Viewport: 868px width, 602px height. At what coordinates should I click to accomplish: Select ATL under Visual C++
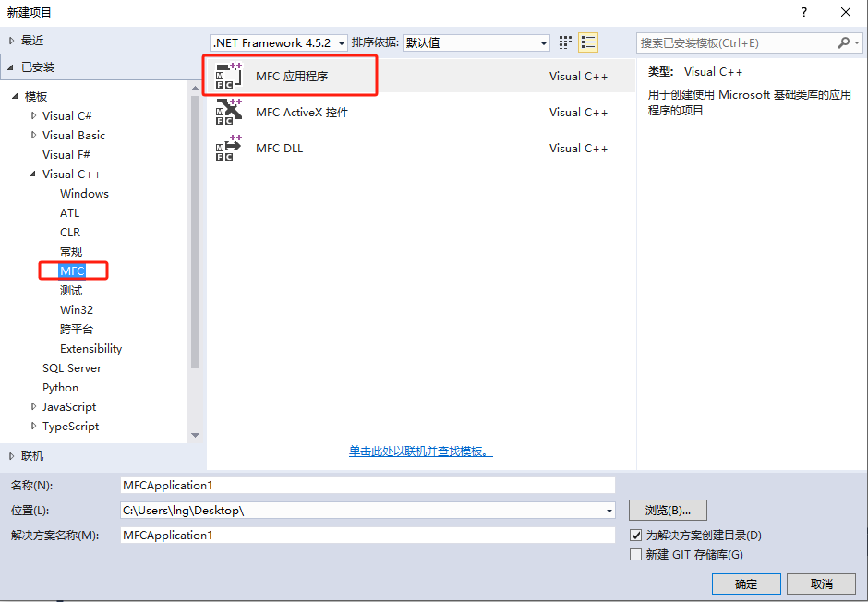point(70,212)
